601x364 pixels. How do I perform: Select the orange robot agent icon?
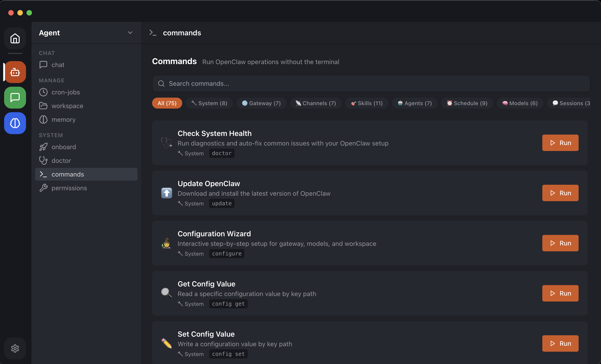15,72
